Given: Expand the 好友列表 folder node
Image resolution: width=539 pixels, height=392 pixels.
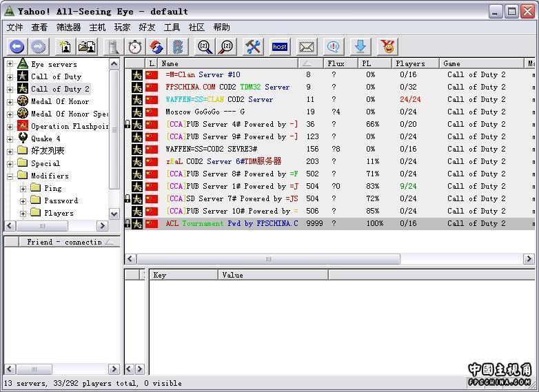Looking at the screenshot, I should (10, 151).
